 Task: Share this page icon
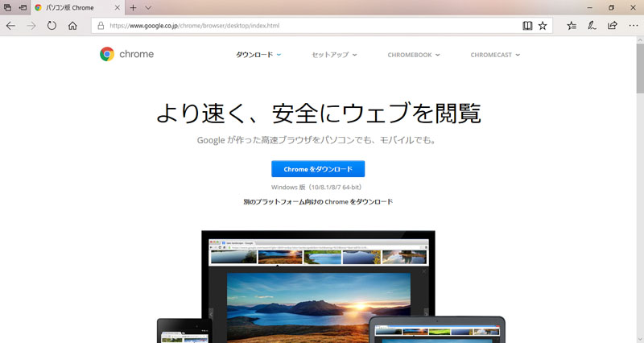click(x=613, y=26)
